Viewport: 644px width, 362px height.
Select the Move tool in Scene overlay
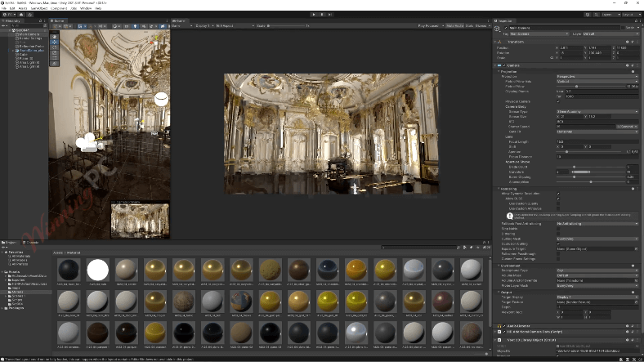click(x=54, y=42)
